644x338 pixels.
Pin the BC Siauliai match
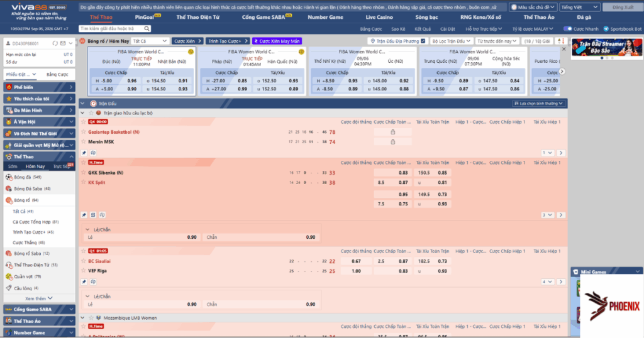(x=84, y=282)
